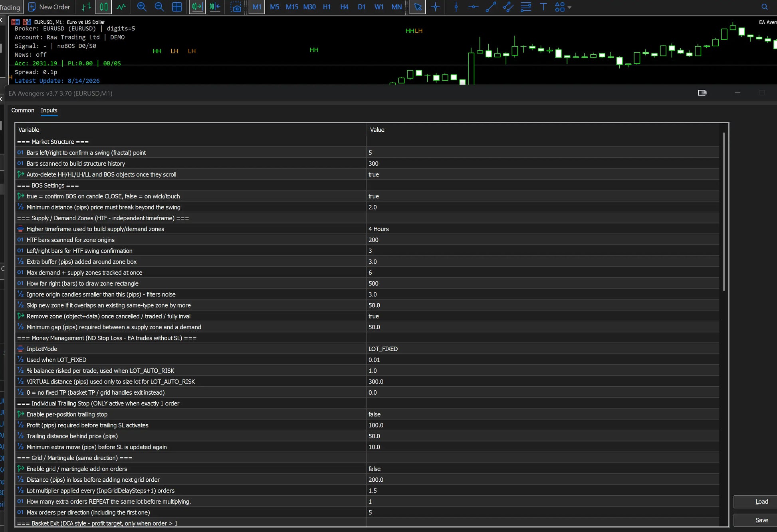
Task: Select the text label tool
Action: (543, 7)
